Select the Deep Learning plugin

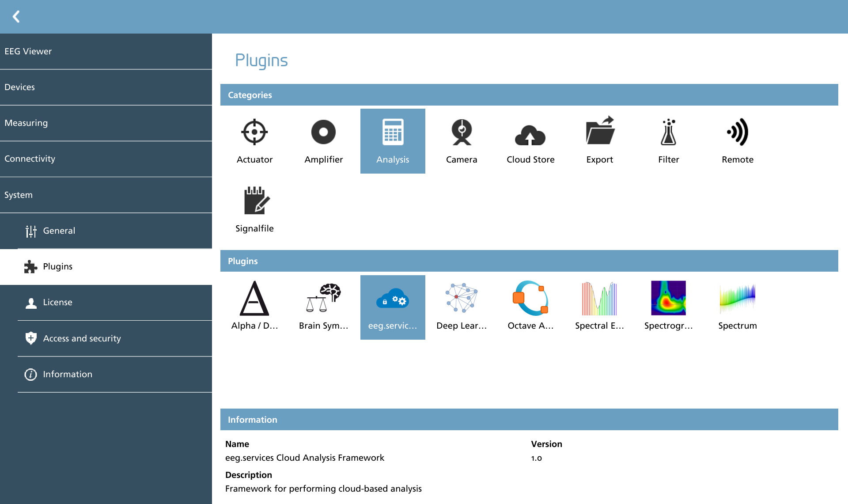coord(462,307)
